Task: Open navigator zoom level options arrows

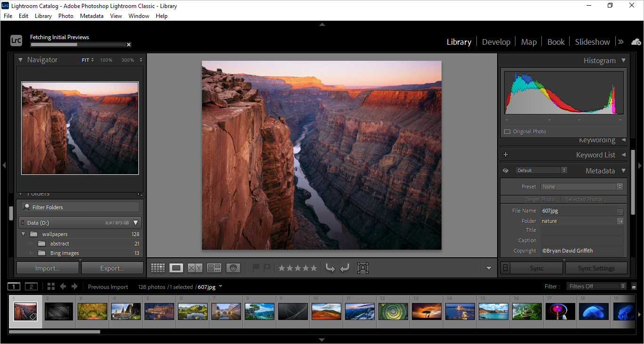Action: click(141, 60)
